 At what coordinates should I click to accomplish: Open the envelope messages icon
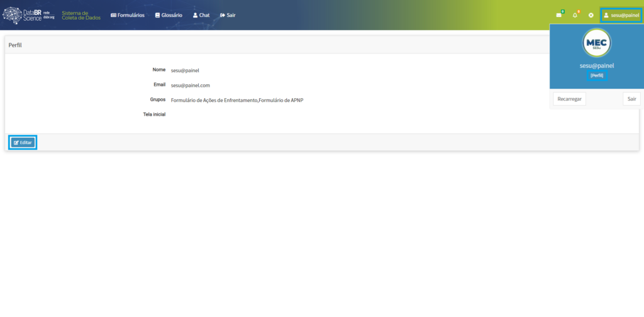tap(558, 15)
